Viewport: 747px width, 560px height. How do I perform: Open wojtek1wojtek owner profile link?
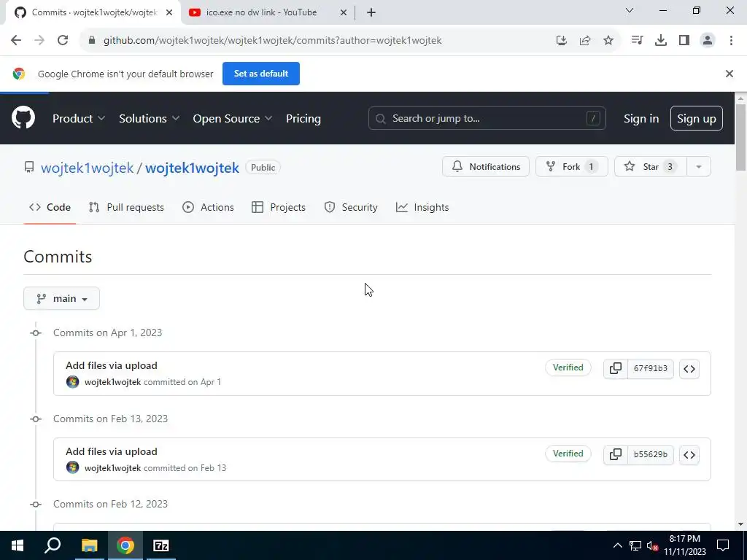(x=88, y=168)
